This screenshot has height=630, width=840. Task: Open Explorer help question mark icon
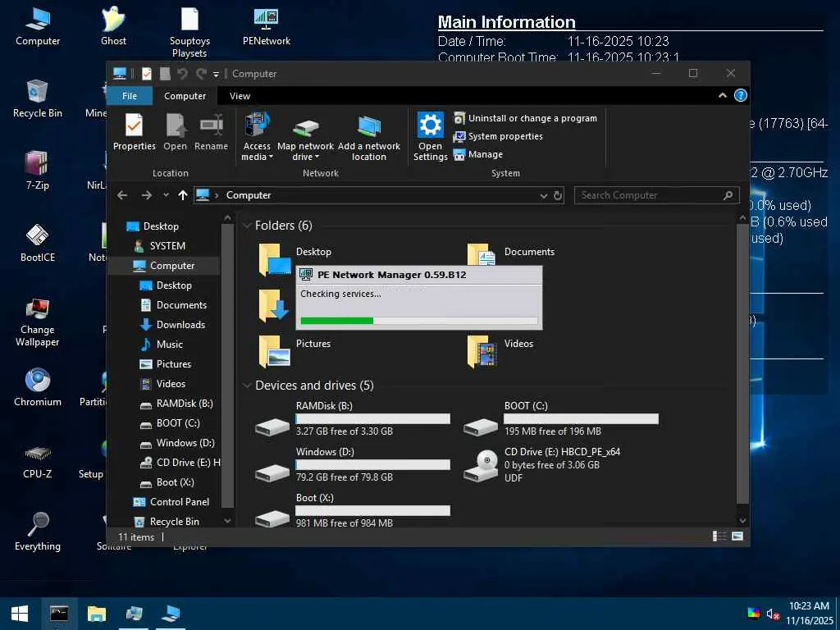click(x=741, y=95)
